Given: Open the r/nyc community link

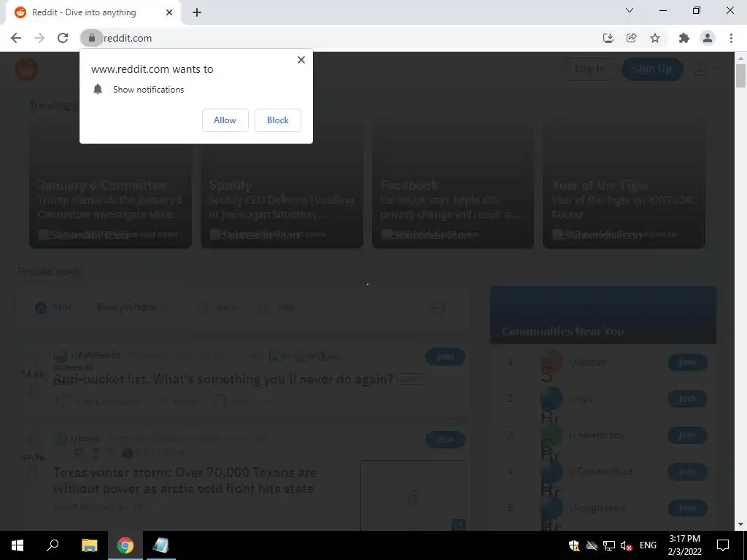Looking at the screenshot, I should click(581, 399).
